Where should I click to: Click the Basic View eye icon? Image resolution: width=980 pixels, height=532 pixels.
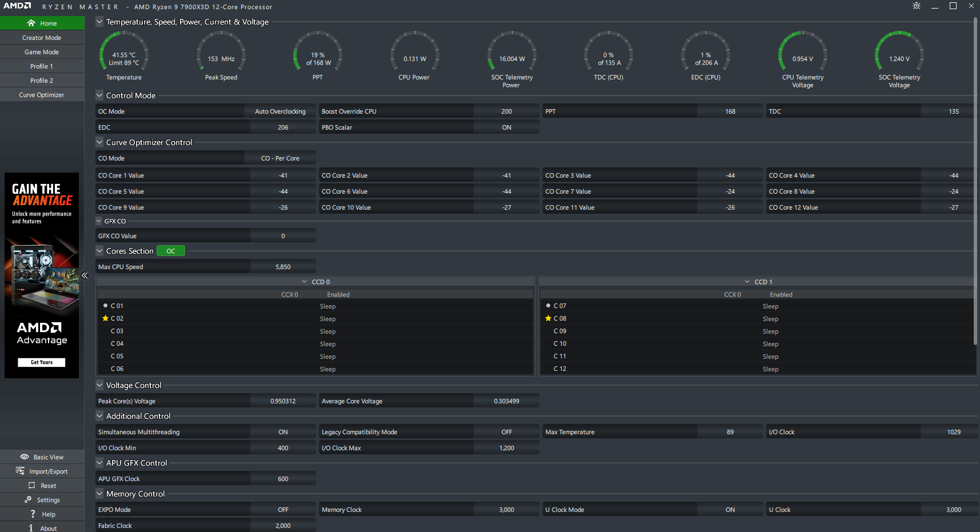click(x=25, y=457)
